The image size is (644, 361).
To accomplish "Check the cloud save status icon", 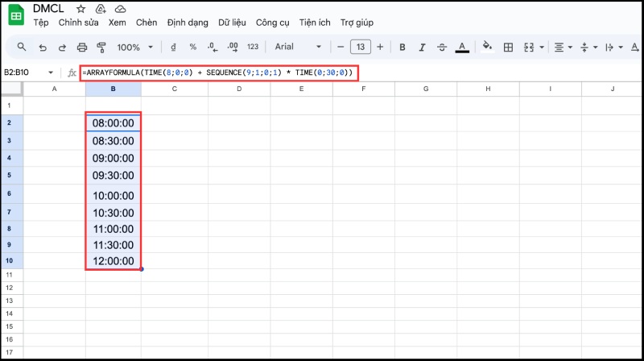I will click(120, 9).
